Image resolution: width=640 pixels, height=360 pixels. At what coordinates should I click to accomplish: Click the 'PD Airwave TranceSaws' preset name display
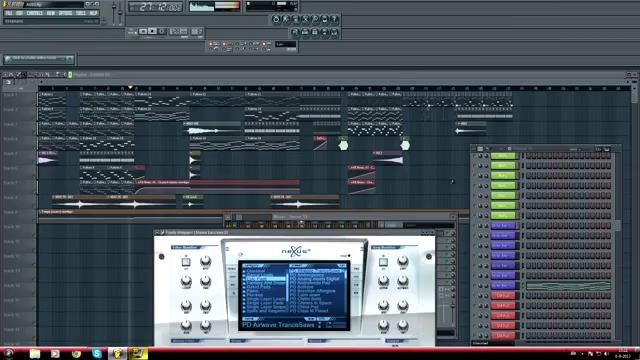[279, 325]
